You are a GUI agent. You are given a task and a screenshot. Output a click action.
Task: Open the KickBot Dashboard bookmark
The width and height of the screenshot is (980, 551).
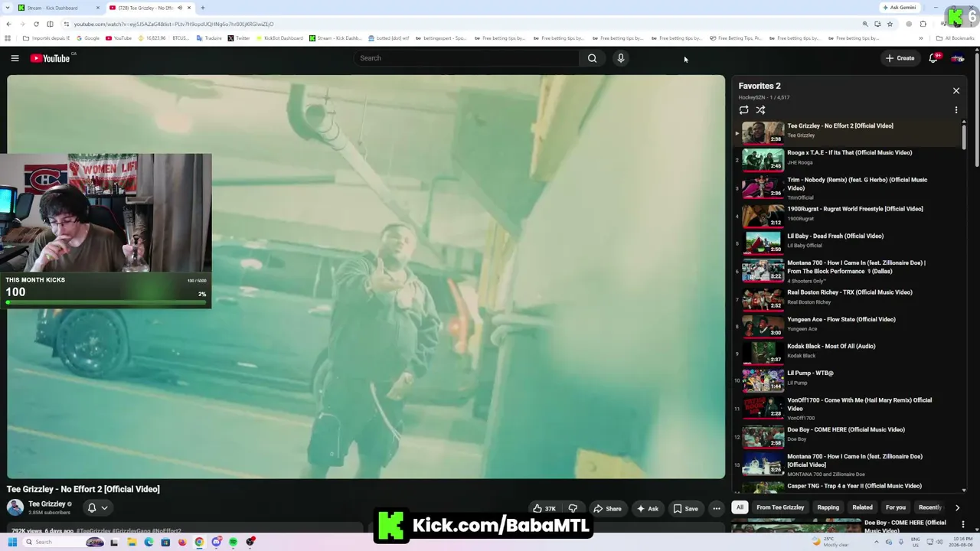[x=279, y=38]
